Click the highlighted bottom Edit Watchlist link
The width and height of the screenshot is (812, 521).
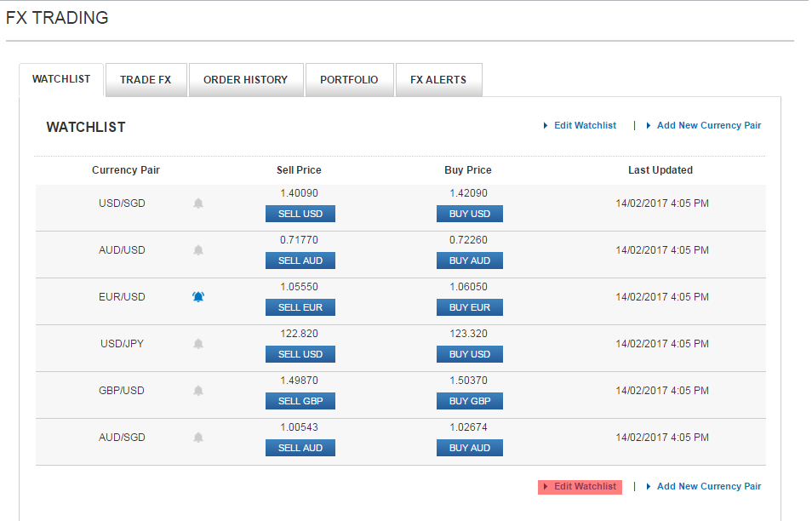pyautogui.click(x=584, y=487)
